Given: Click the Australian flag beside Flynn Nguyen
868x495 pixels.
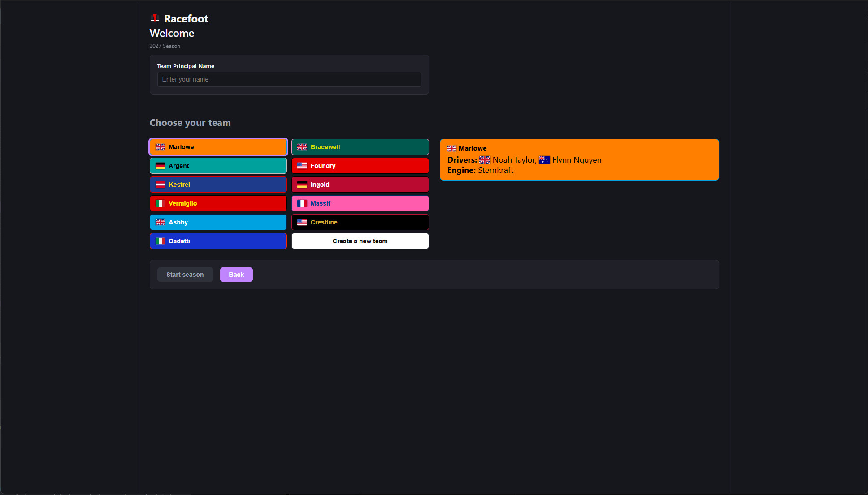Looking at the screenshot, I should (544, 160).
